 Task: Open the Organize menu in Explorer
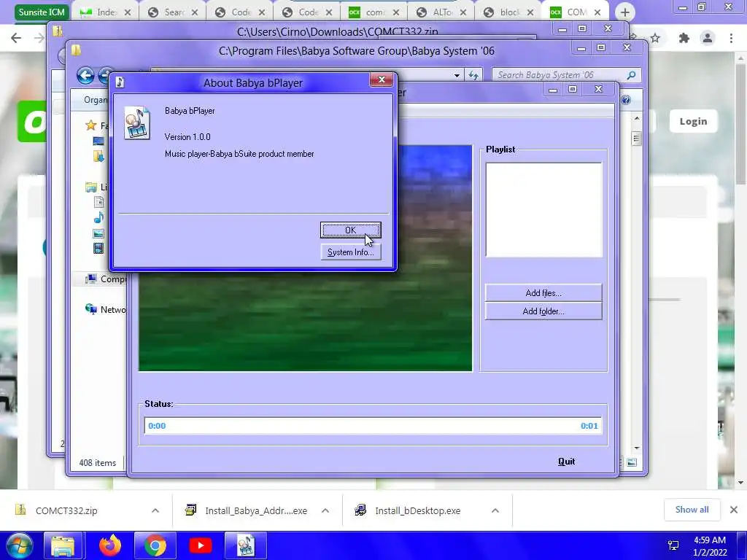click(x=96, y=99)
